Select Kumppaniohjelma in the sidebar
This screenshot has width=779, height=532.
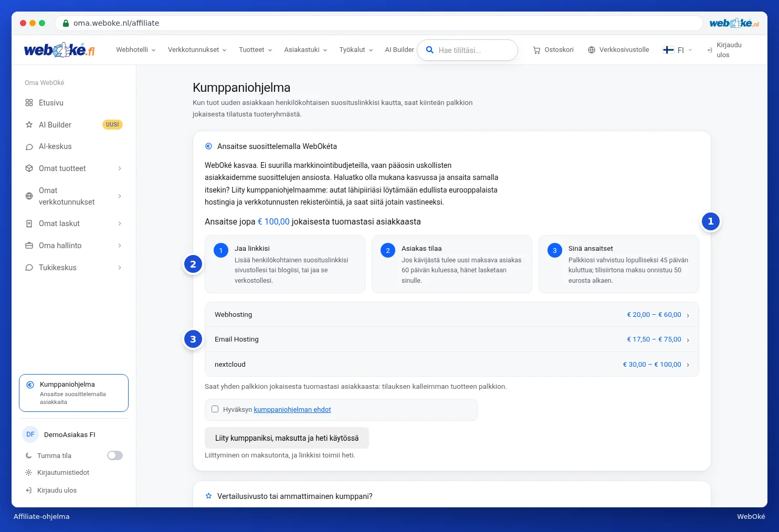pos(73,393)
